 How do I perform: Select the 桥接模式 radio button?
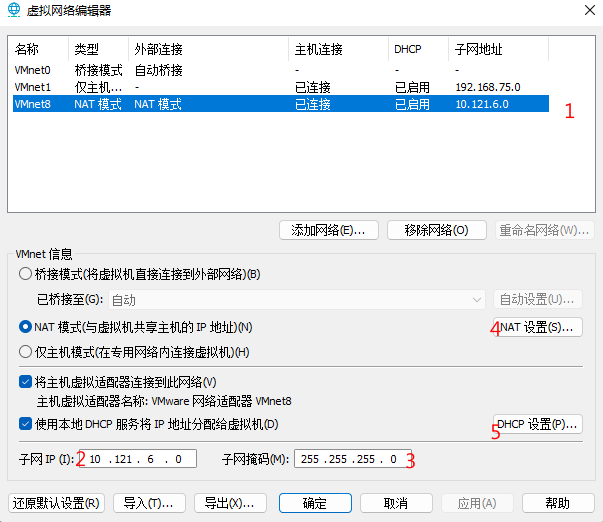[25, 274]
